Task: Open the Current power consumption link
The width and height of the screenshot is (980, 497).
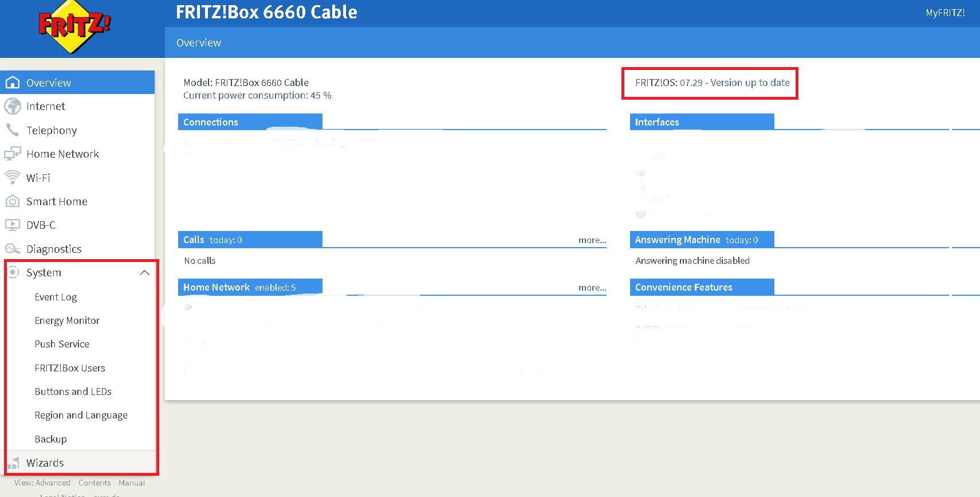Action: click(x=257, y=95)
